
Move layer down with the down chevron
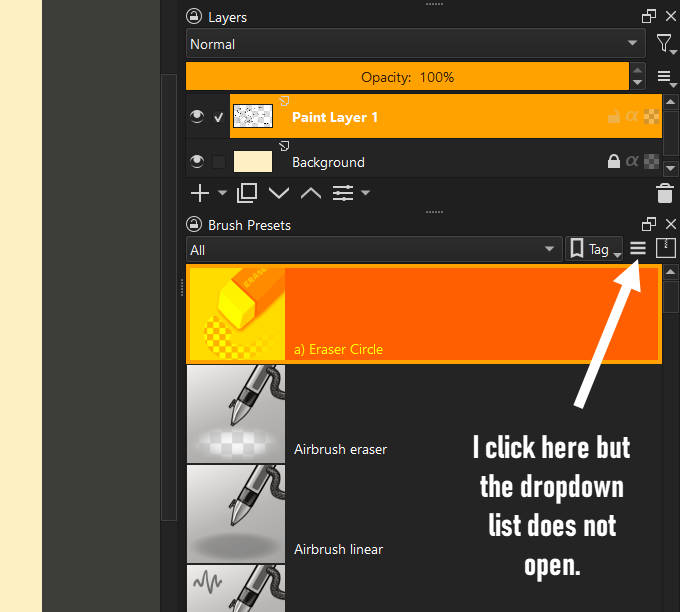pos(278,193)
